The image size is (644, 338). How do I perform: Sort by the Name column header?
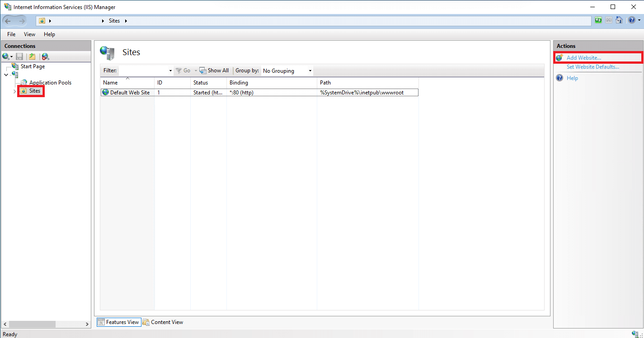click(x=127, y=83)
